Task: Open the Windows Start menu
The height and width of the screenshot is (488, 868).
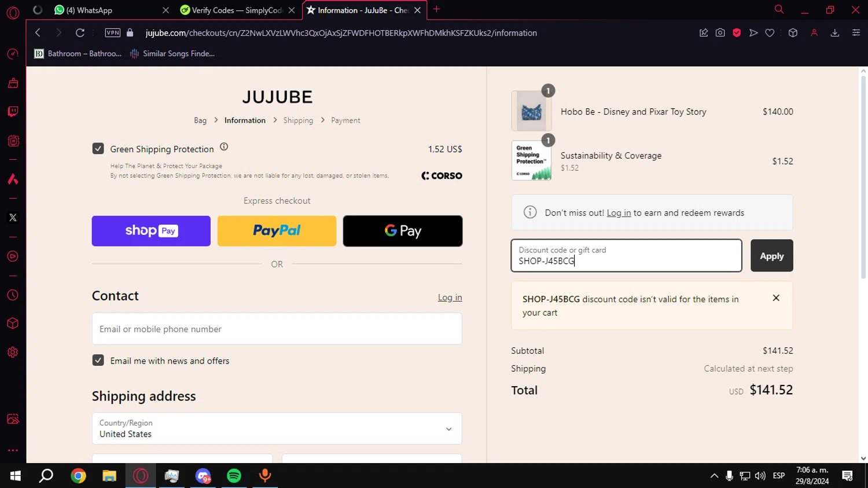Action: [x=16, y=476]
